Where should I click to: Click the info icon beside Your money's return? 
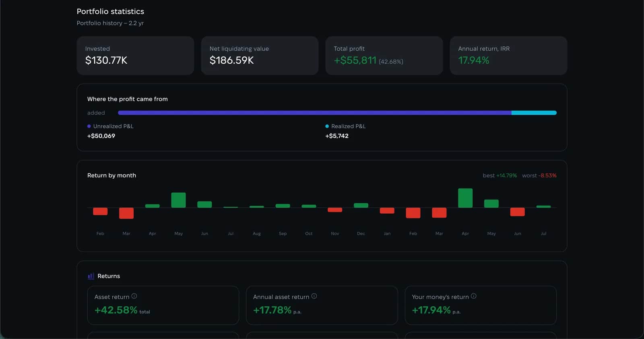pyautogui.click(x=473, y=296)
